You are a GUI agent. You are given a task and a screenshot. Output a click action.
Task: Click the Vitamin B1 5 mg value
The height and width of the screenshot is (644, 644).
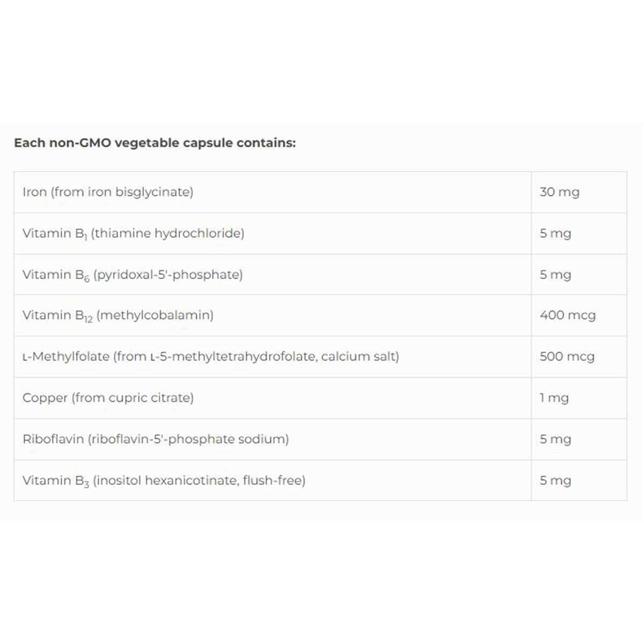[555, 233]
